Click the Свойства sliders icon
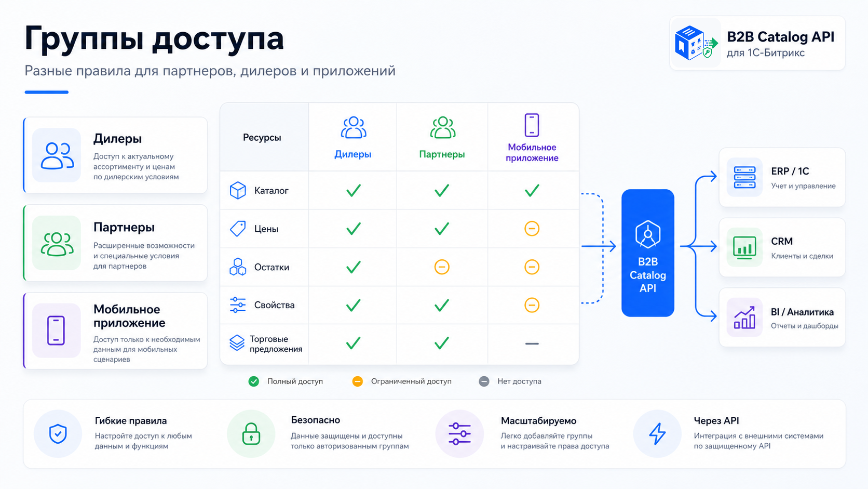868x489 pixels. [x=238, y=305]
